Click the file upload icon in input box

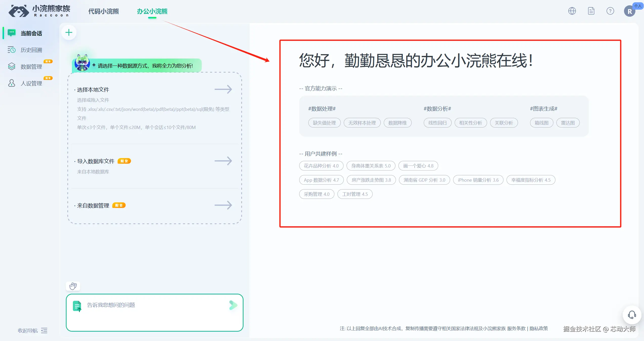click(x=77, y=306)
